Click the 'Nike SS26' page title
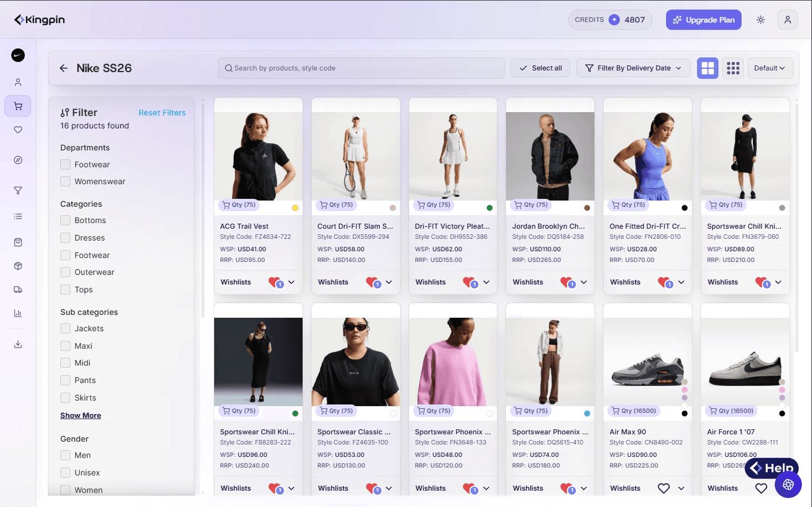The image size is (812, 507). click(104, 68)
